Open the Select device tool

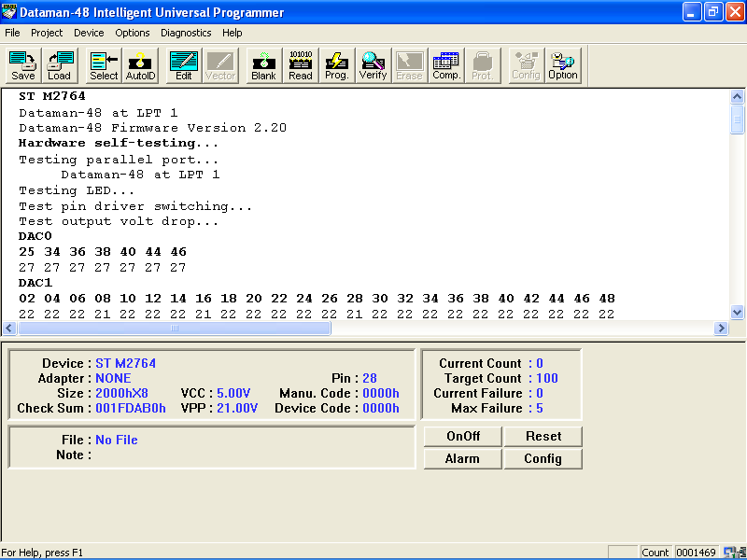(104, 65)
